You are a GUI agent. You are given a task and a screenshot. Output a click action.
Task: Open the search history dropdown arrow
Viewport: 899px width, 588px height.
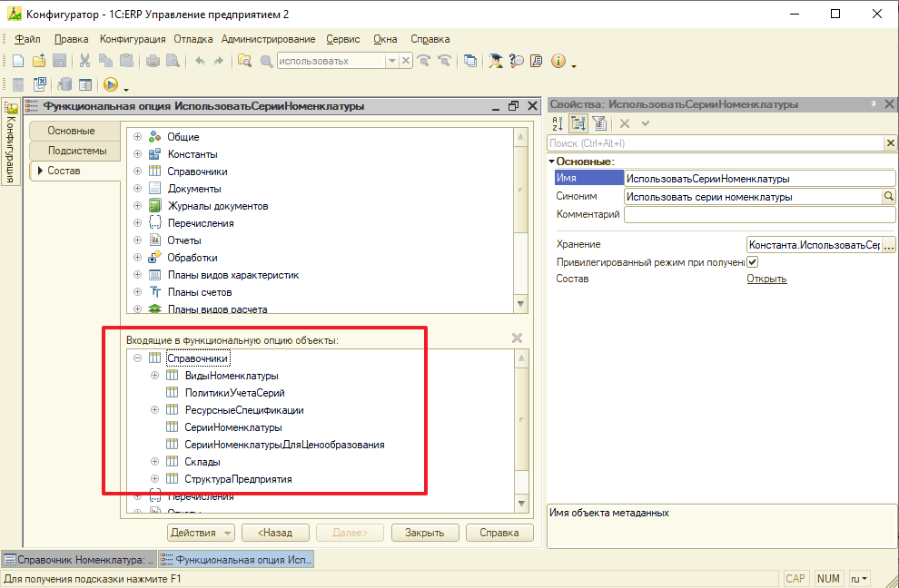coord(392,61)
